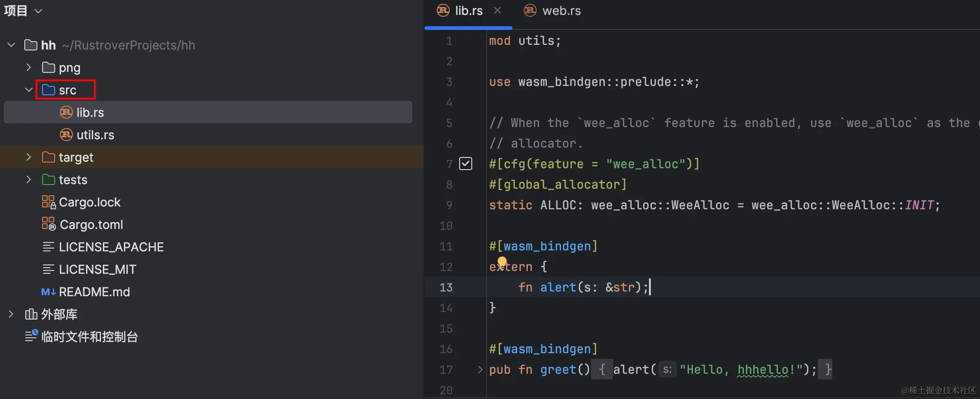Click the 临时文件和控制台 scratches icon

pyautogui.click(x=31, y=335)
